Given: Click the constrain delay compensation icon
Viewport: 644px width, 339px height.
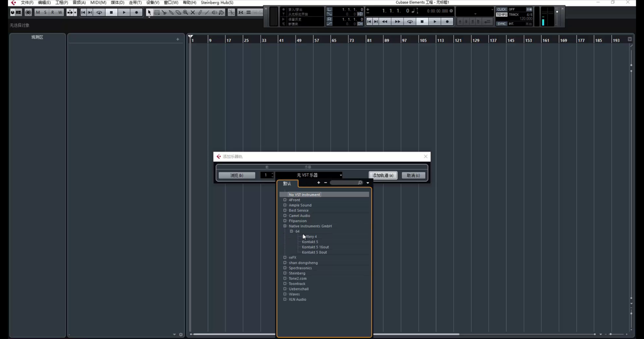Looking at the screenshot, I should [x=28, y=12].
